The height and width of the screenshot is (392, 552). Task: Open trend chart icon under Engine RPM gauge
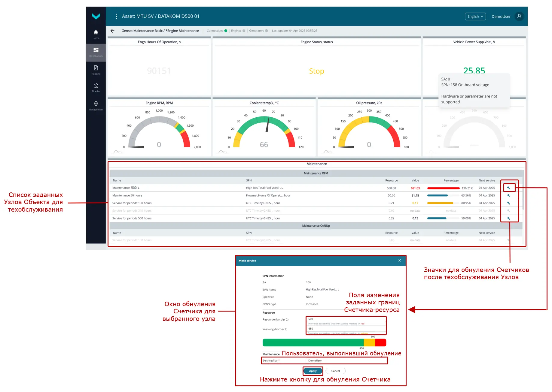[117, 152]
